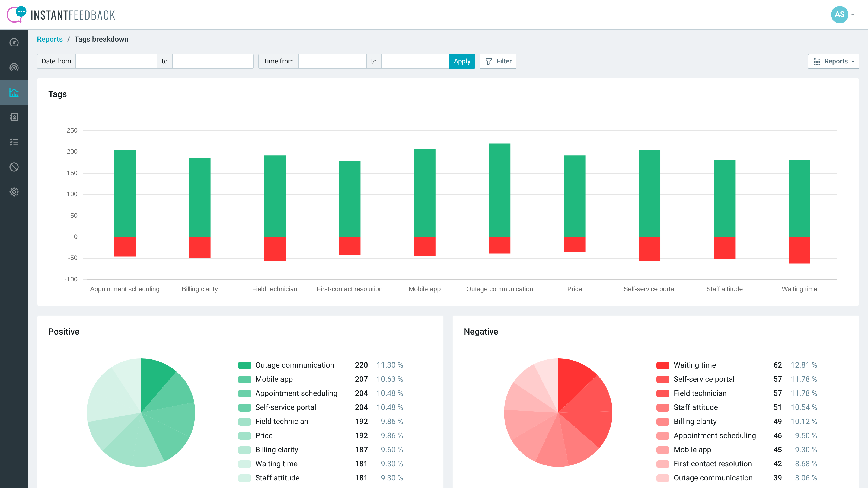Click the '11.30 %' positive percentage value
The width and height of the screenshot is (868, 488).
pyautogui.click(x=390, y=365)
